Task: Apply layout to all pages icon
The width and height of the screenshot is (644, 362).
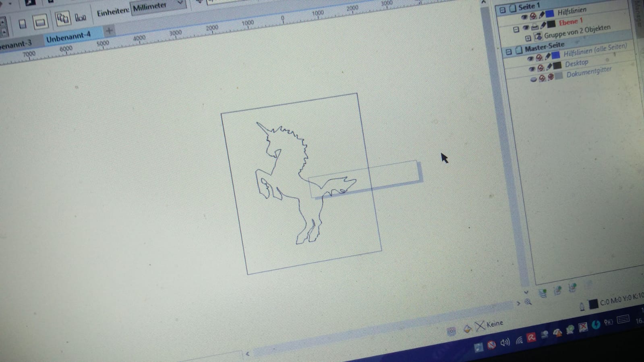Action: pos(62,19)
